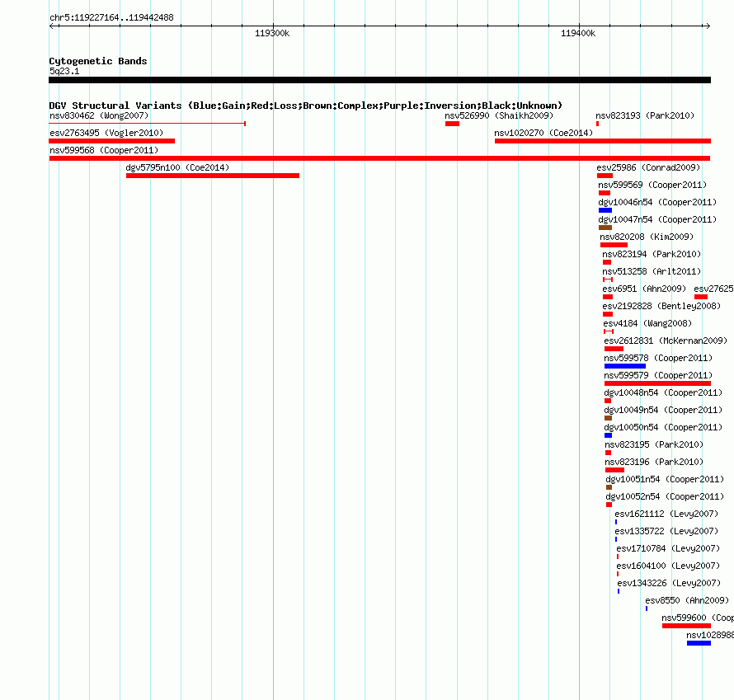
Task: Click the red bar under nsv599600
Action: (687, 626)
